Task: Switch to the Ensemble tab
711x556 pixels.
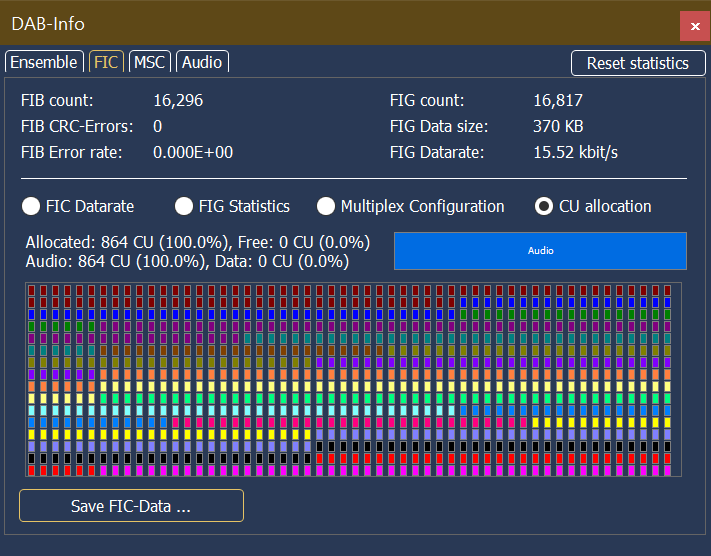Action: point(44,62)
